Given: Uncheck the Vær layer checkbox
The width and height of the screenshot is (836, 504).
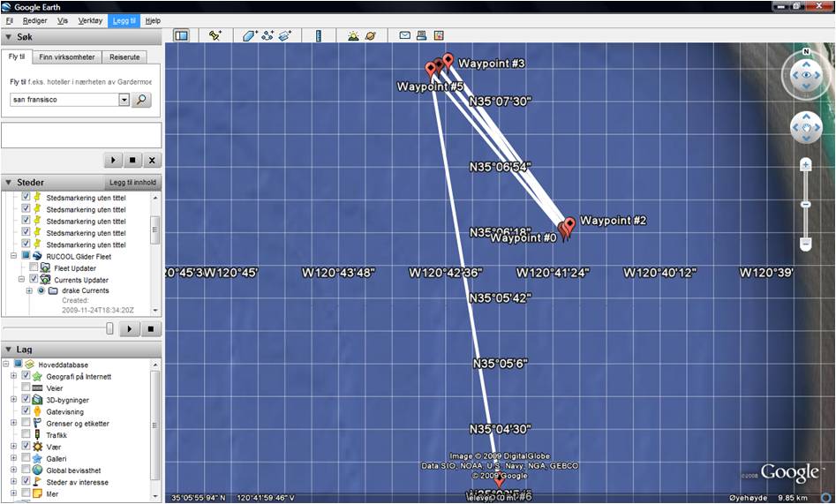Looking at the screenshot, I should click(26, 446).
